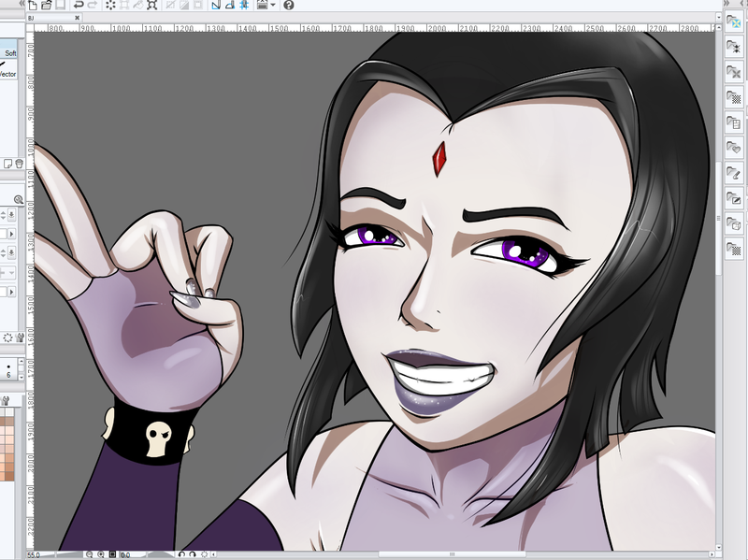Viewport: 748px width, 560px height.
Task: Click the tool property magnifier icon
Action: 19,199
